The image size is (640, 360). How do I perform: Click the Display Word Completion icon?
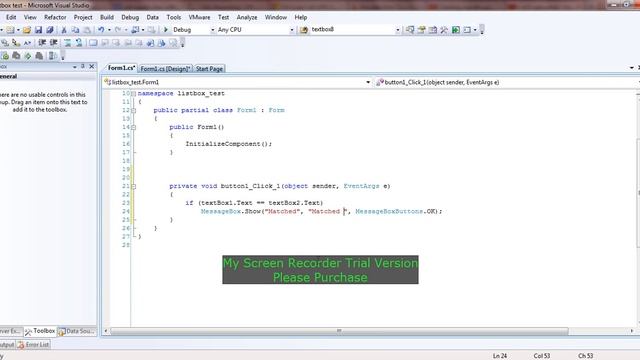27,43
